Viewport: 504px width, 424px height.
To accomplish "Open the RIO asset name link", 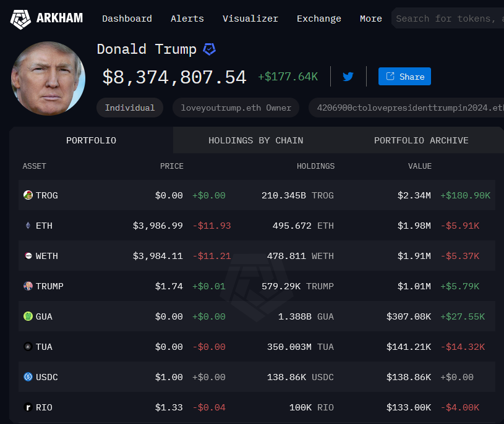I will pos(44,407).
